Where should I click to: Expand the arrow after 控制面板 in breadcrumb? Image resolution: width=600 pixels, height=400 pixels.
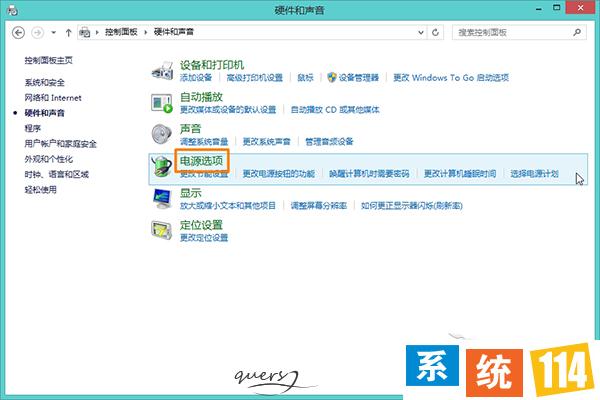145,32
